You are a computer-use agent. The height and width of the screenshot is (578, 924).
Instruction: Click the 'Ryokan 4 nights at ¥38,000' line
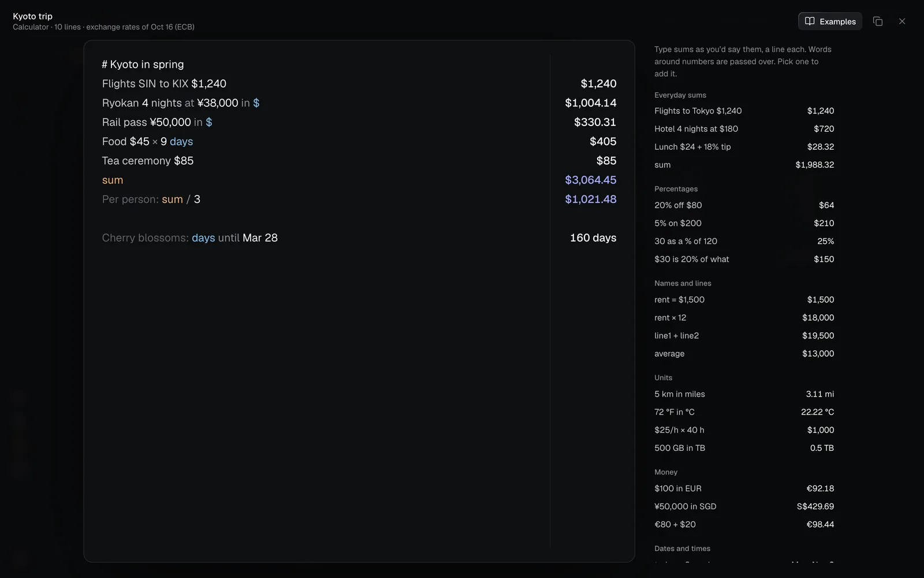[181, 103]
